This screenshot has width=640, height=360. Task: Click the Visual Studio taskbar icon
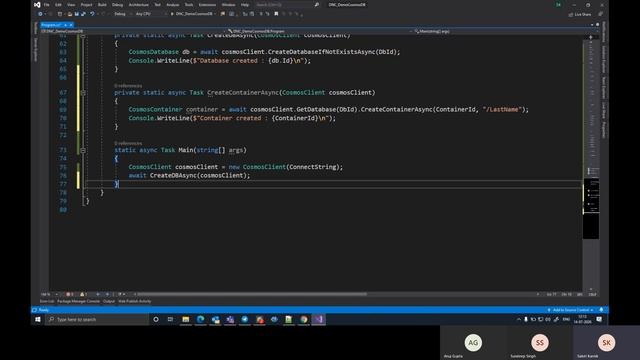coord(318,320)
